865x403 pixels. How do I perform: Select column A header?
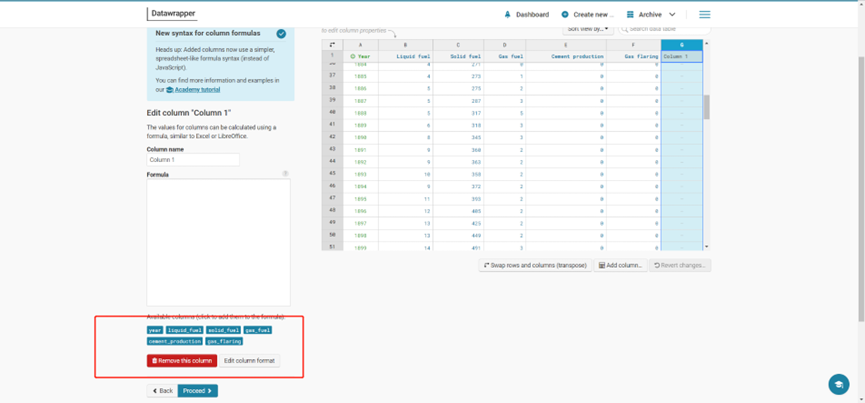coord(360,45)
